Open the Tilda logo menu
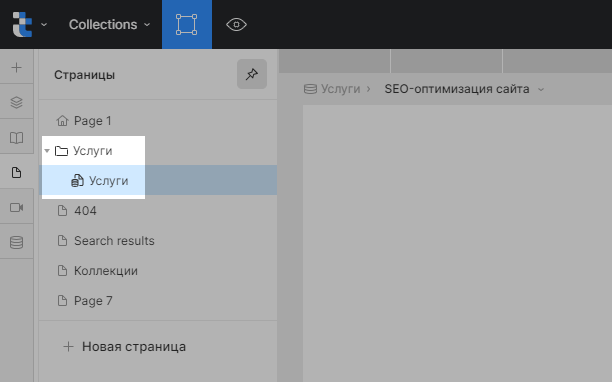Viewport: 612px width, 382px height. coord(29,24)
